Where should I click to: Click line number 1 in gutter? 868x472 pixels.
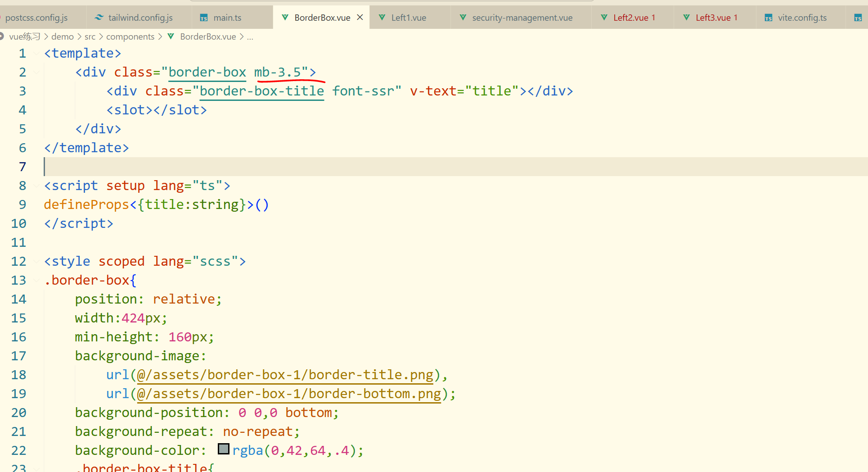22,53
